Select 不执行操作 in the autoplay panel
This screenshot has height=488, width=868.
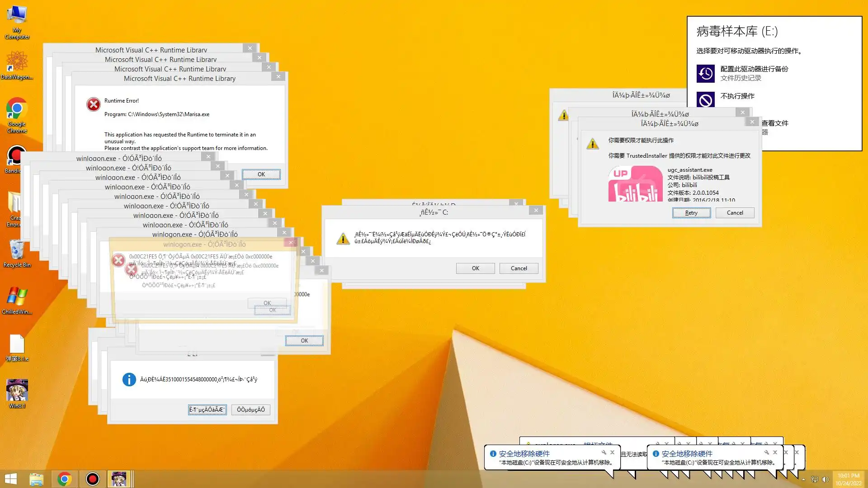point(737,96)
